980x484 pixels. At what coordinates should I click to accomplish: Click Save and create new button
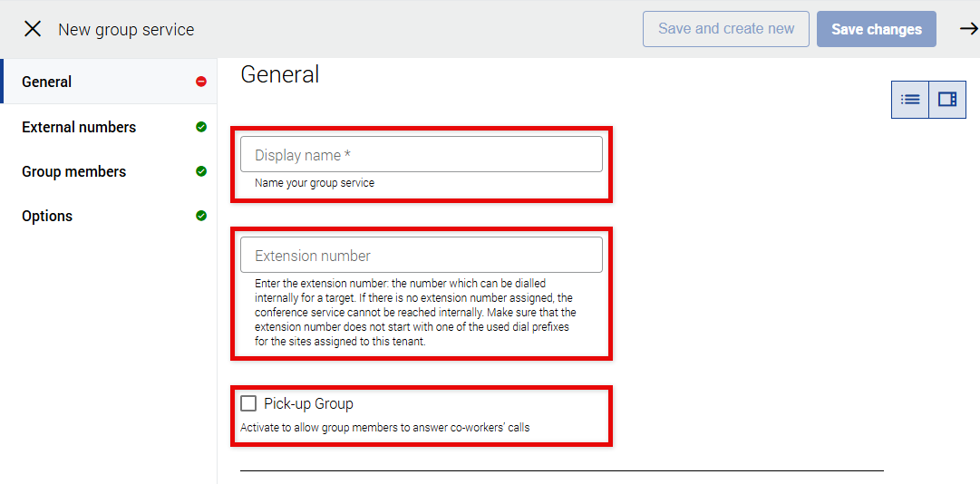[x=726, y=29]
